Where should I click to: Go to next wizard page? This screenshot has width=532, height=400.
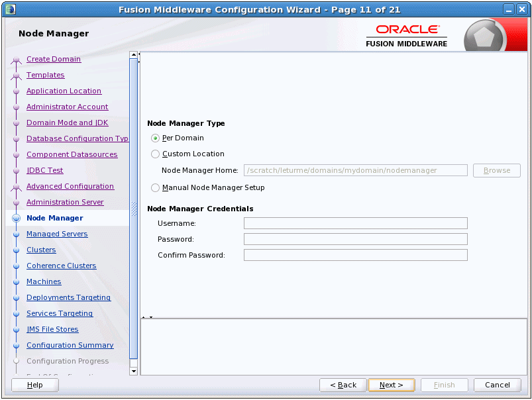[391, 385]
